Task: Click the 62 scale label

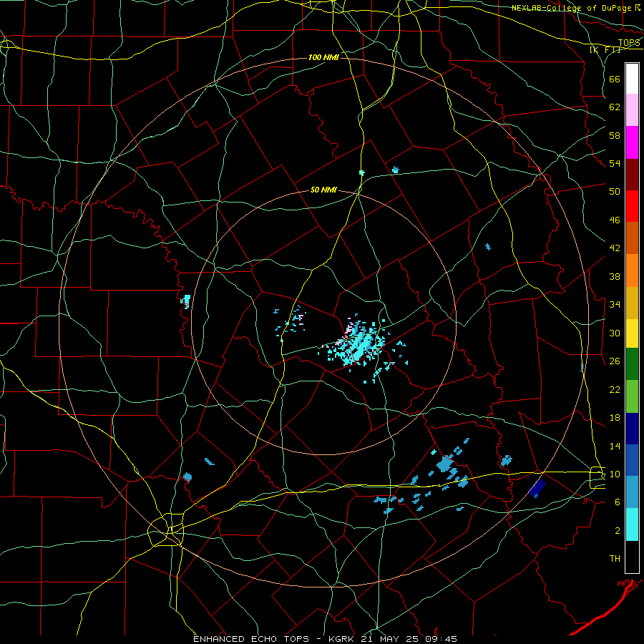Action: coord(615,107)
